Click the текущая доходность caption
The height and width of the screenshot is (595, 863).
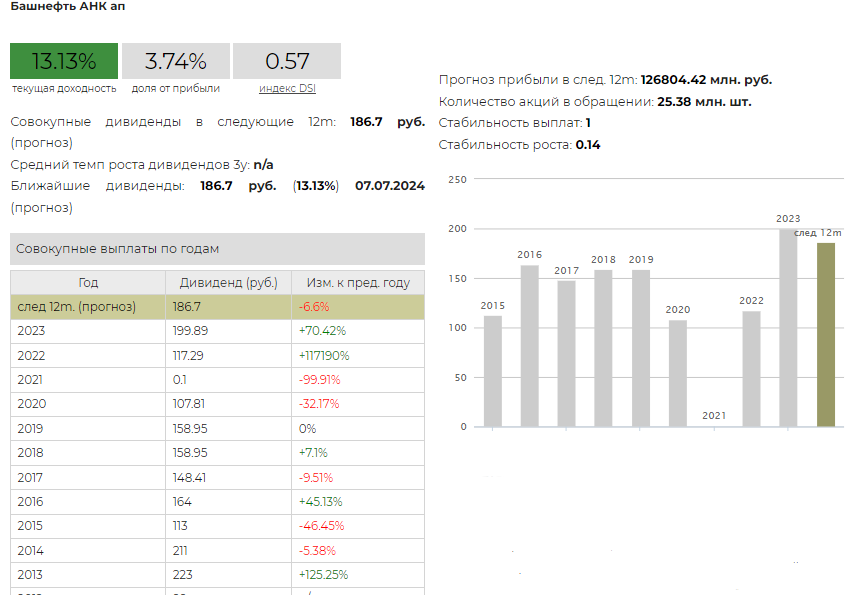point(64,89)
